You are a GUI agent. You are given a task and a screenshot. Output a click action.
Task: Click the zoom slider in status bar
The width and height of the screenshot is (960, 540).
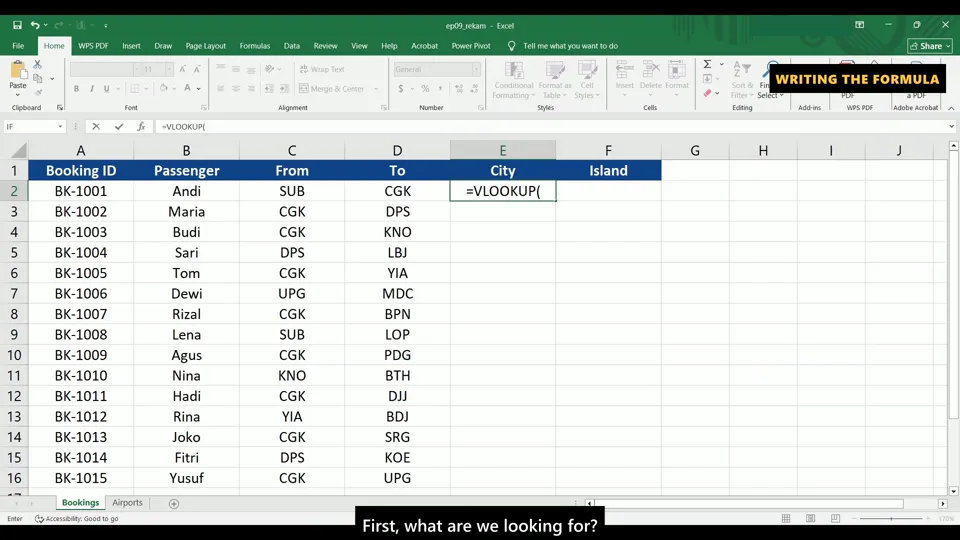891,519
